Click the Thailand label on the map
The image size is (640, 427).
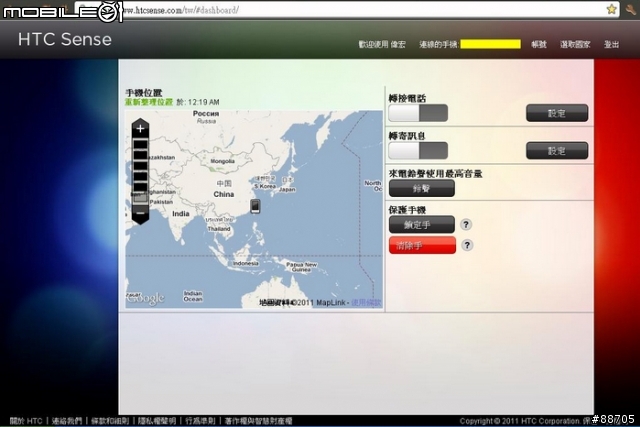point(219,229)
